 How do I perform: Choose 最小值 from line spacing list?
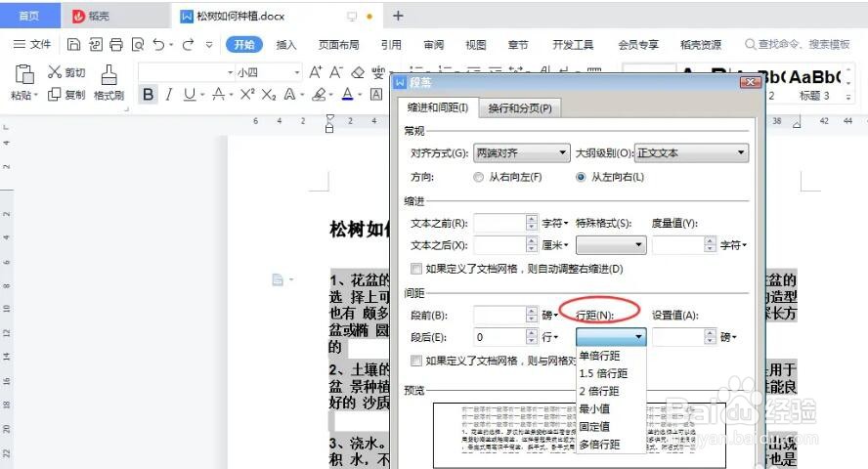pyautogui.click(x=611, y=408)
